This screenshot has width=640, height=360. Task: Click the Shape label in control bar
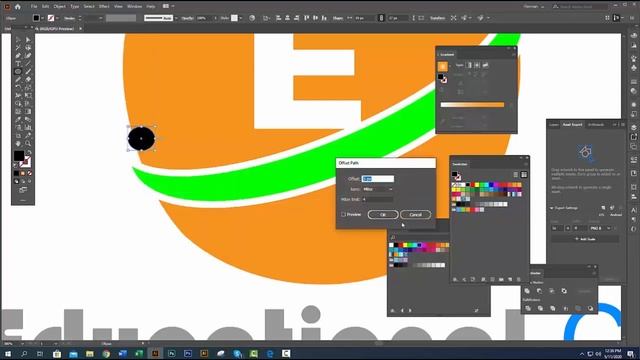point(338,18)
